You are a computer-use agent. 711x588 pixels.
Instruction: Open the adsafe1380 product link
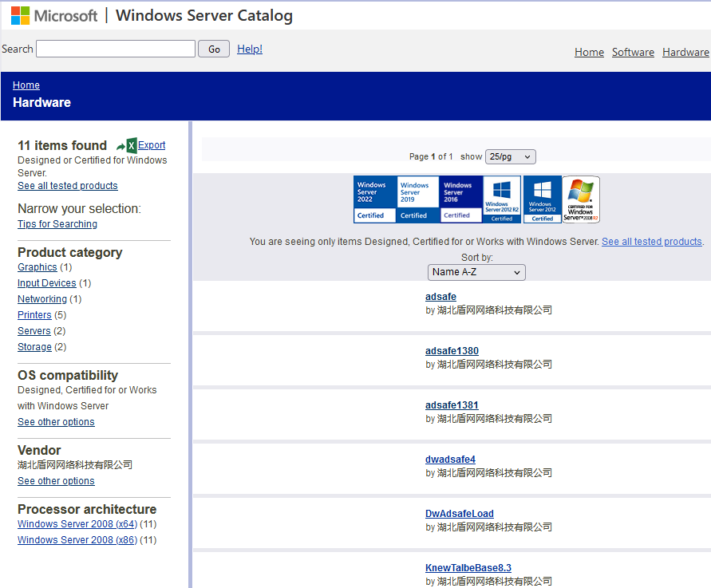452,351
